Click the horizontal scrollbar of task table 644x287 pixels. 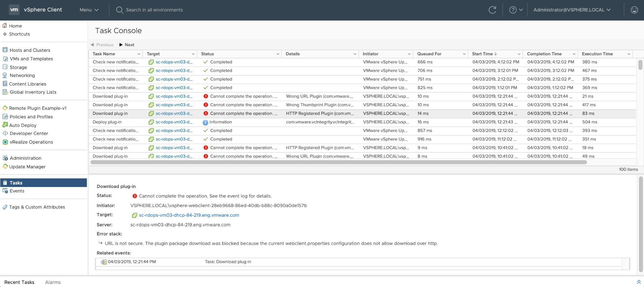point(338,162)
